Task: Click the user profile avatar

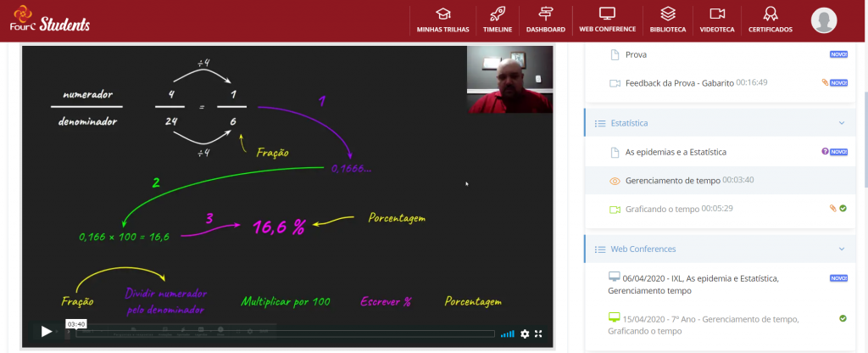Action: click(x=823, y=20)
